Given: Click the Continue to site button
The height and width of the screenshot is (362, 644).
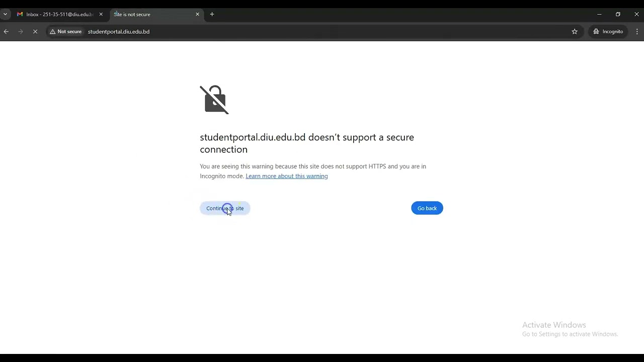Looking at the screenshot, I should click(225, 208).
